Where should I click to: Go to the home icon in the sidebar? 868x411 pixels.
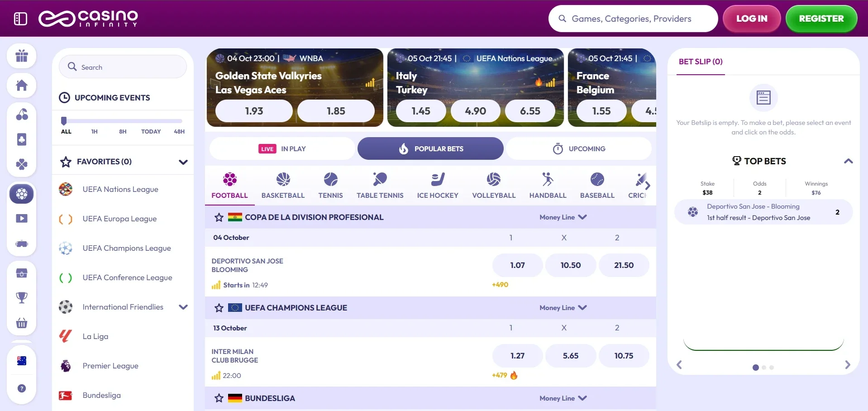click(x=22, y=85)
